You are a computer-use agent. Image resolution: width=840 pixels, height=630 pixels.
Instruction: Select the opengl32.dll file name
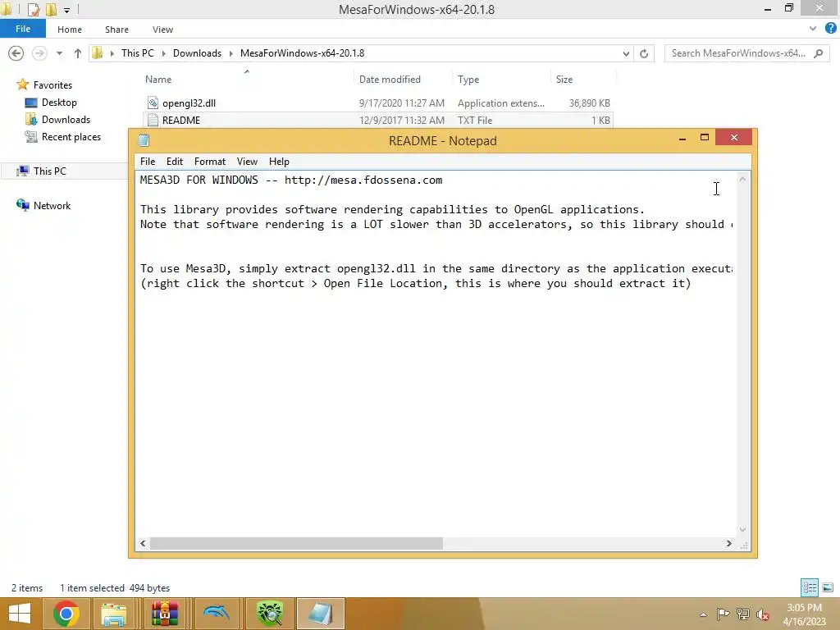point(189,103)
